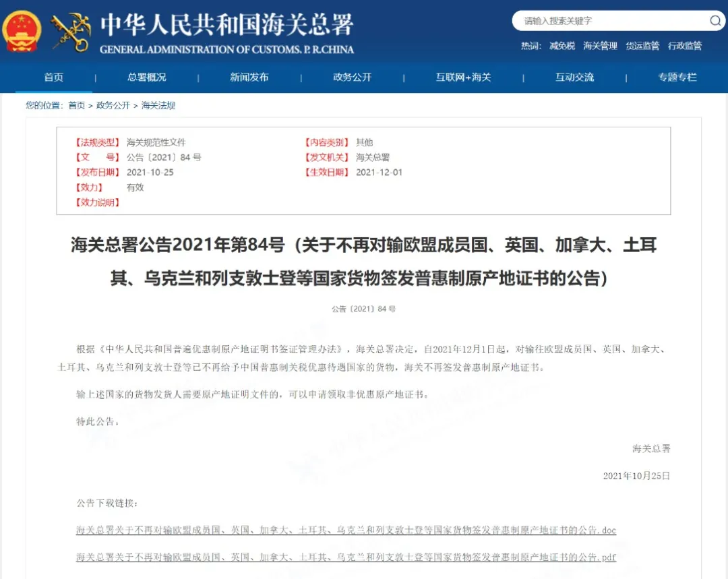This screenshot has width=728, height=579.
Task: Click 海关法规 in the breadcrumb trail
Action: tap(158, 105)
